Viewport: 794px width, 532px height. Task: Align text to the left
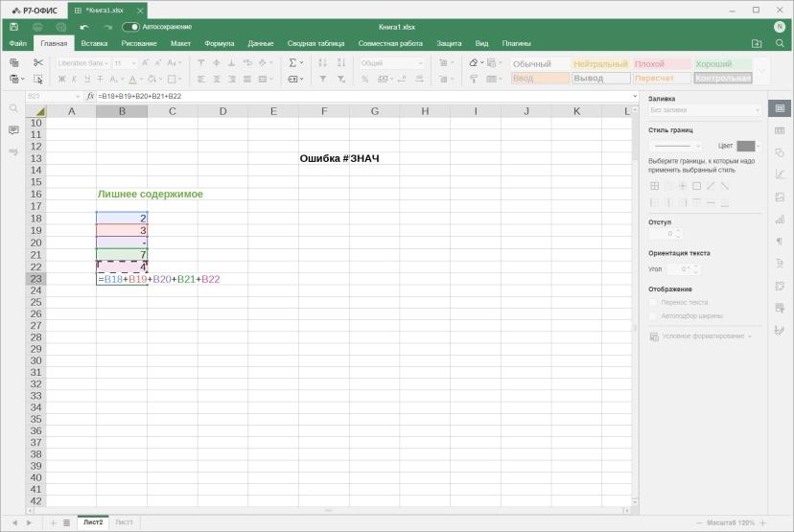point(201,79)
